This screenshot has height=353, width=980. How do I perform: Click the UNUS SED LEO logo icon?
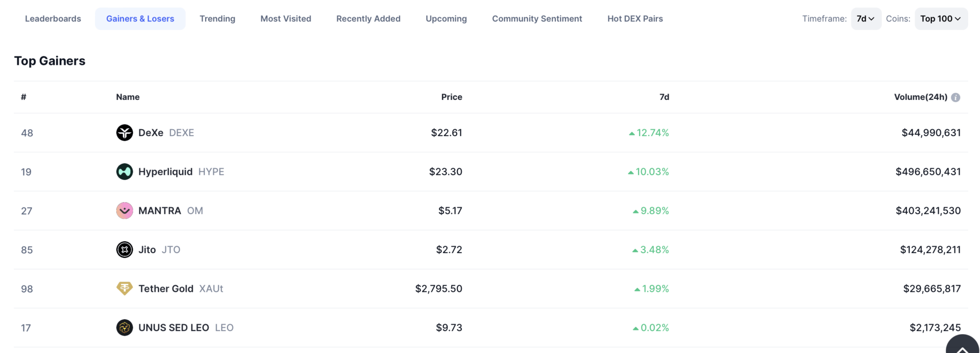[x=125, y=327]
